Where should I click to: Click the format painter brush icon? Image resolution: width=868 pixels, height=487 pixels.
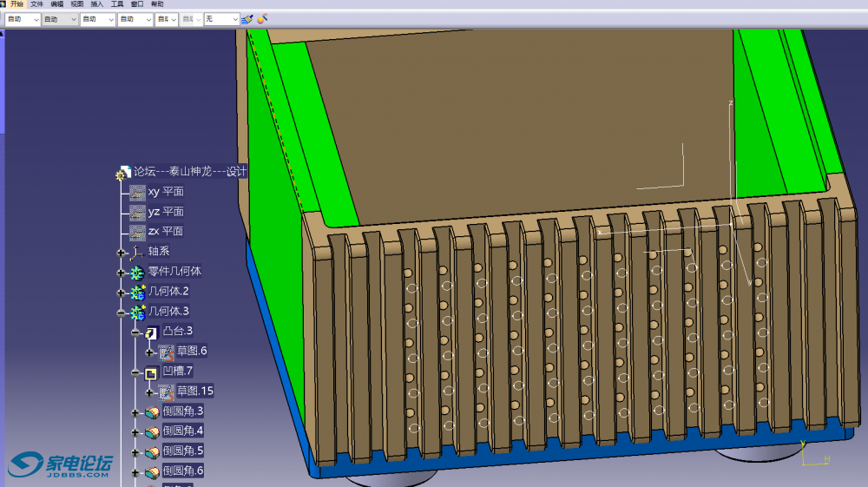tap(247, 18)
